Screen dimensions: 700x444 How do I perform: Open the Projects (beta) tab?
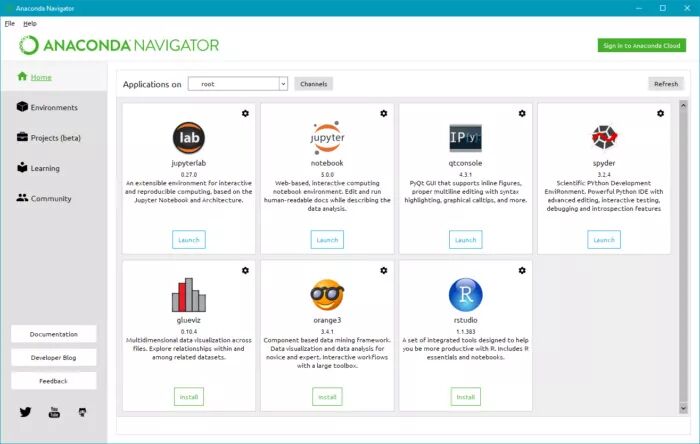(54, 137)
